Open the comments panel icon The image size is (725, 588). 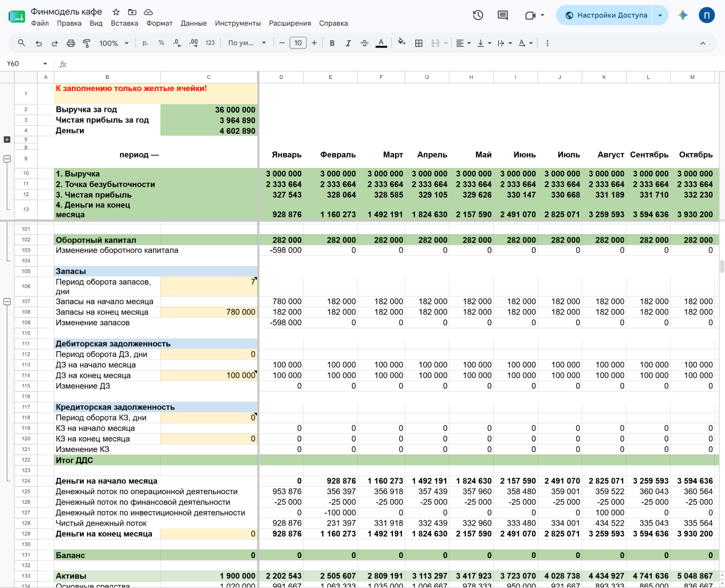click(503, 15)
